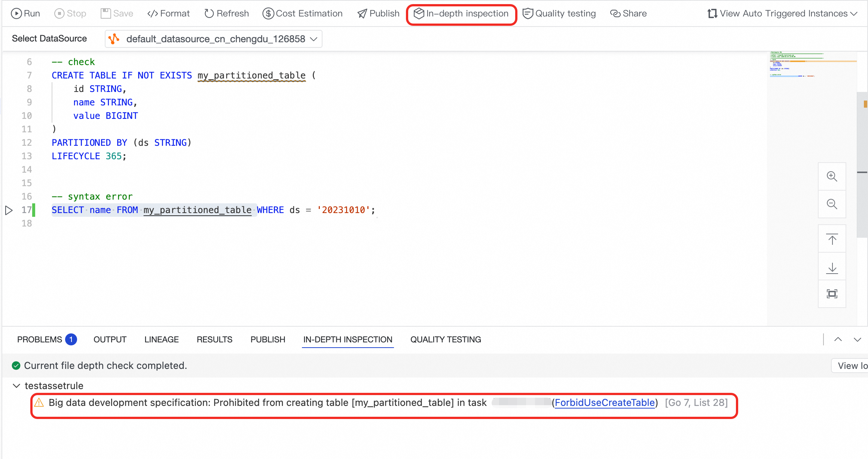The height and width of the screenshot is (459, 868).
Task: Select the IN-DEPTH INSPECTION tab
Action: [x=348, y=340]
